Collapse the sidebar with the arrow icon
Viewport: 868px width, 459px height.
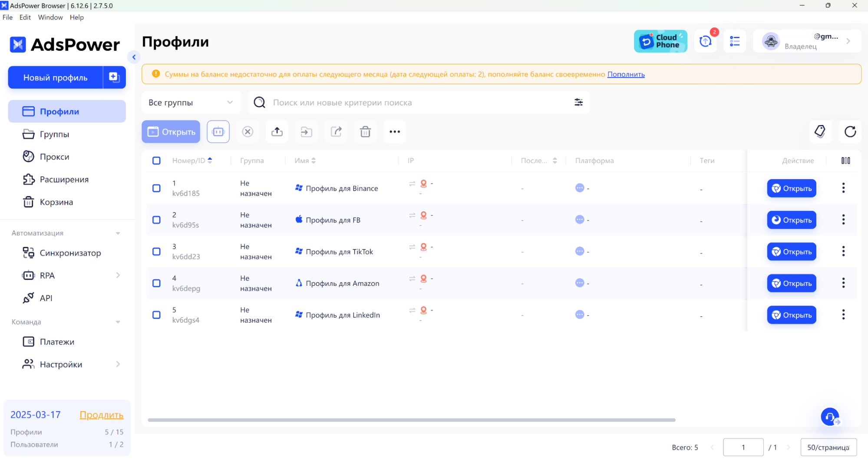[x=134, y=57]
